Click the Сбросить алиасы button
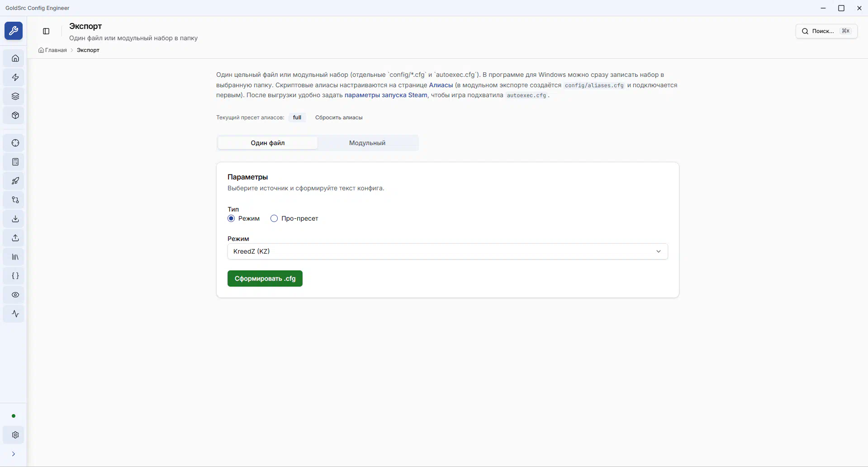This screenshot has width=868, height=467. tap(338, 118)
